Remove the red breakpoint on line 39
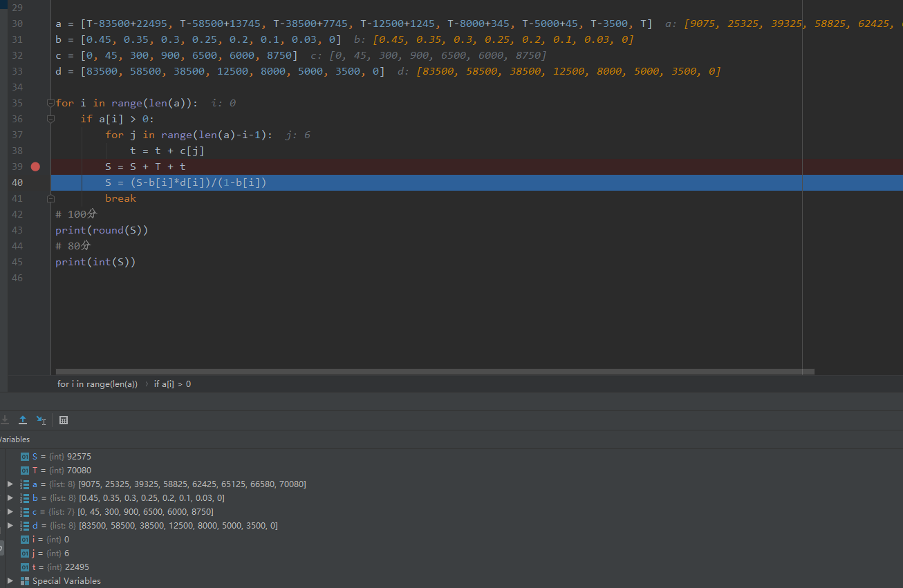The width and height of the screenshot is (903, 588). (x=35, y=167)
